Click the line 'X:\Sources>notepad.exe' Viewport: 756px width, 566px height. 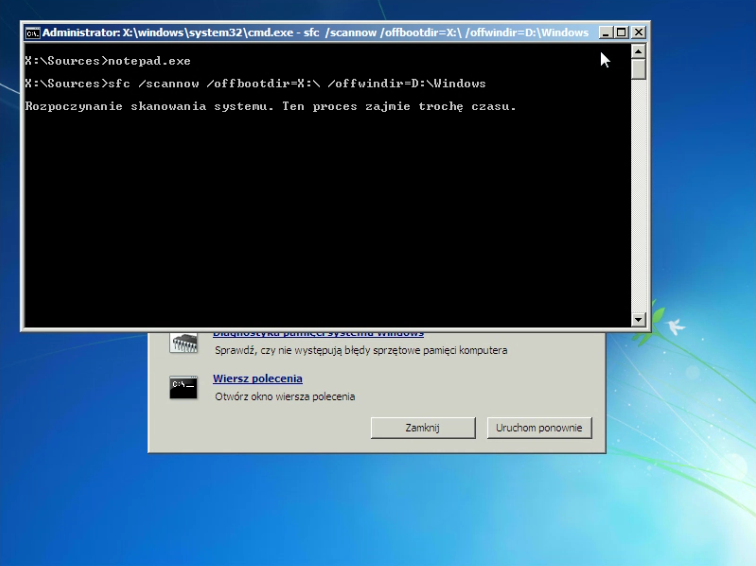[x=108, y=61]
